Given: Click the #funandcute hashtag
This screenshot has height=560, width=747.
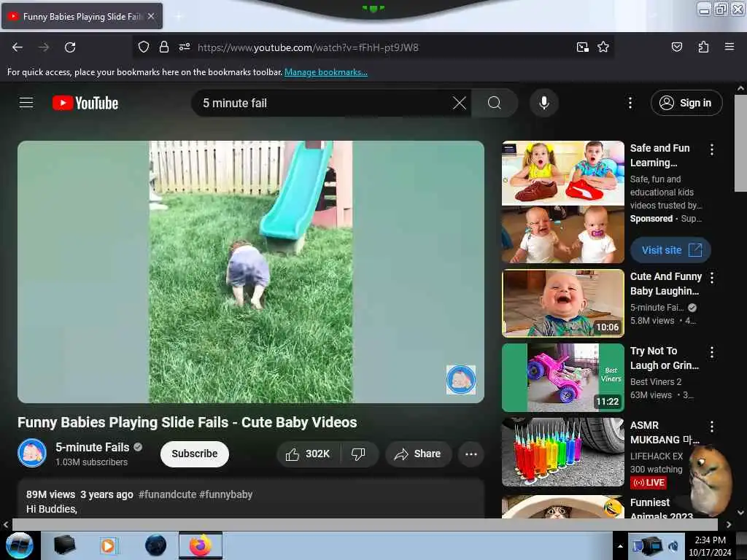Looking at the screenshot, I should (x=167, y=494).
